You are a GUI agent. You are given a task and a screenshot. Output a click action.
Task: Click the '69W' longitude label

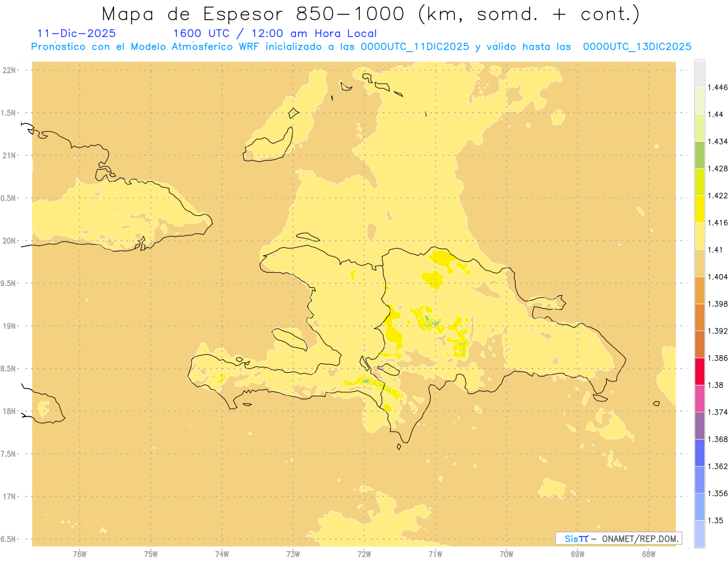(x=578, y=554)
